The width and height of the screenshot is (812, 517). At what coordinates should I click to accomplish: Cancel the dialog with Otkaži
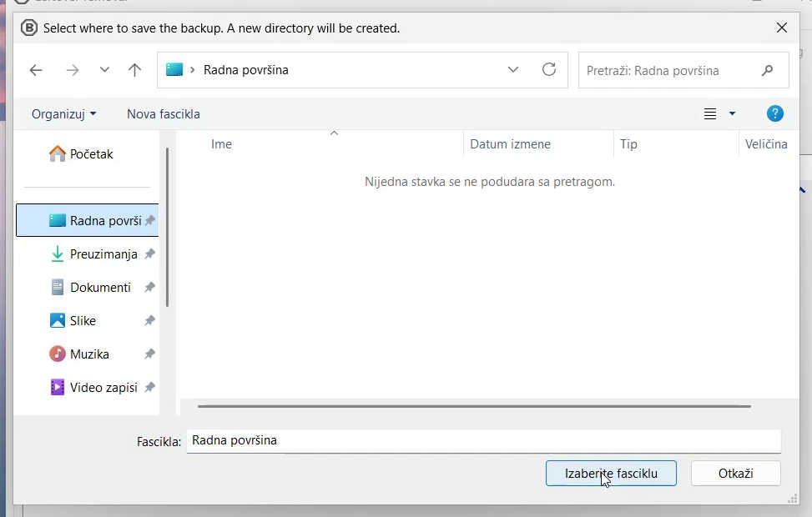(x=735, y=473)
